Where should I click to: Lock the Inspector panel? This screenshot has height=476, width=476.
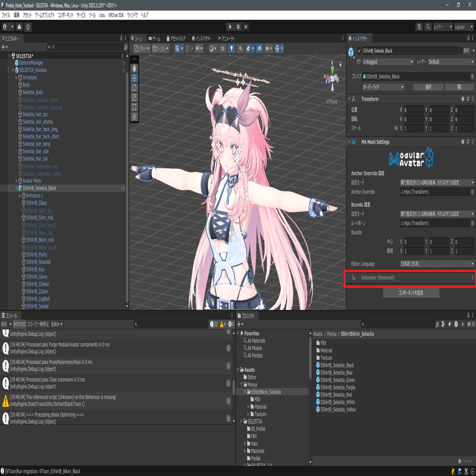pos(468,38)
